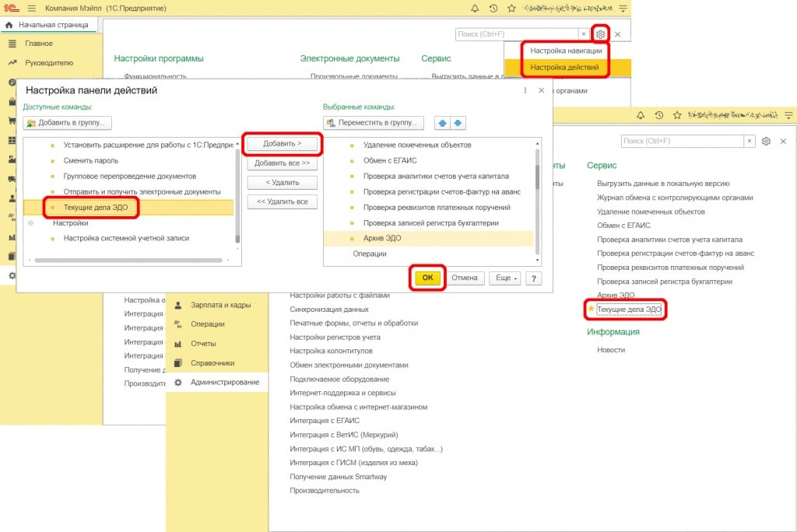Open the hamburger main menu beside 1C logo
The image size is (797, 532).
32,8
